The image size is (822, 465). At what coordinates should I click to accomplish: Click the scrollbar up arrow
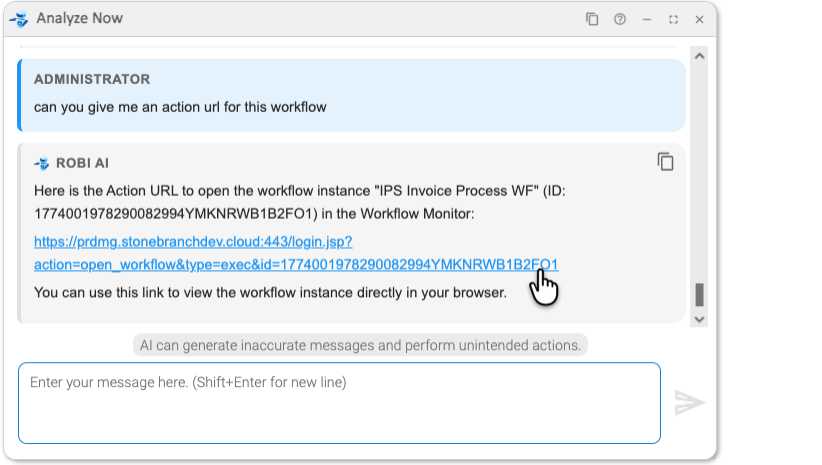click(700, 56)
